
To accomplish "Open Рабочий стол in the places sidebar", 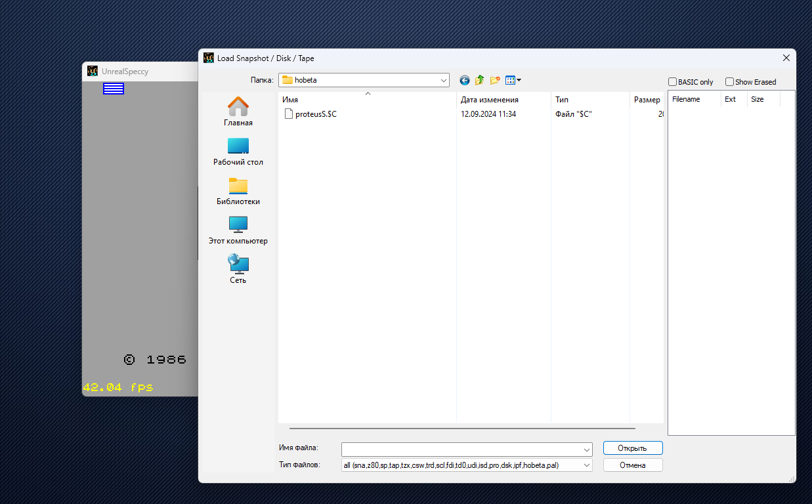I will (238, 151).
